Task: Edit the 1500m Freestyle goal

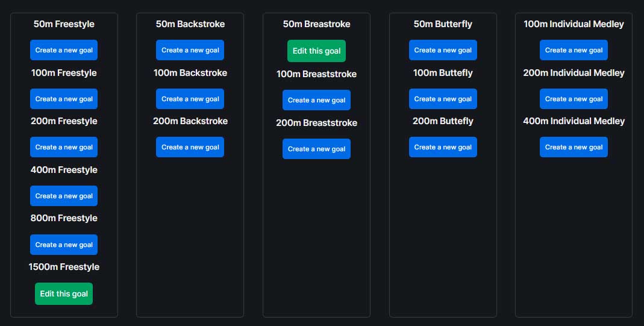Action: [64, 293]
